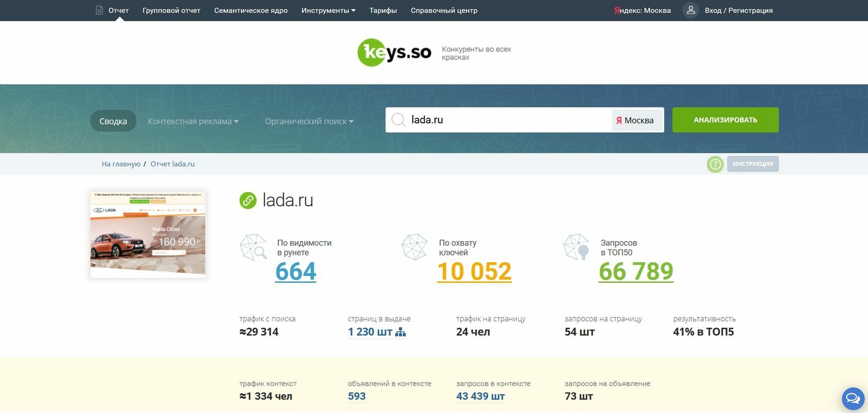Click the green link icon beside lada.ru

pos(248,200)
